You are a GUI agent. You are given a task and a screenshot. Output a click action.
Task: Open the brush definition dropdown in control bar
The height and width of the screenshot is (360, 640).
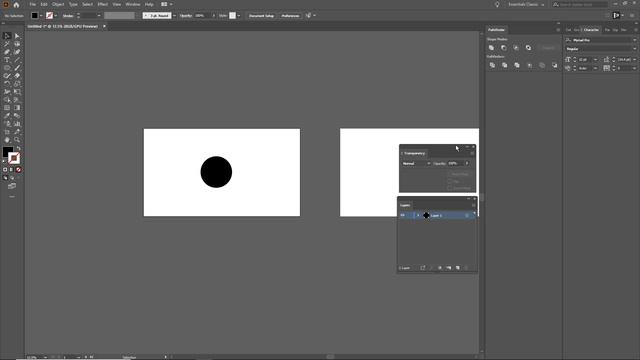click(174, 16)
